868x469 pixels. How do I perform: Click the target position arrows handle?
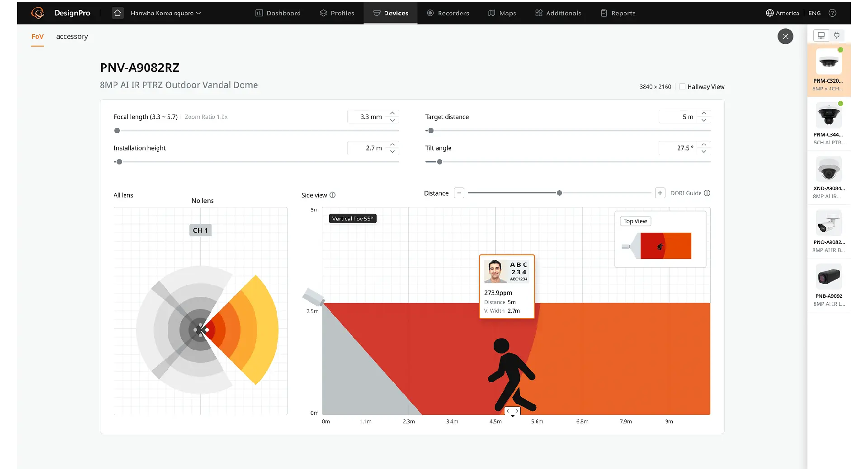coord(512,411)
